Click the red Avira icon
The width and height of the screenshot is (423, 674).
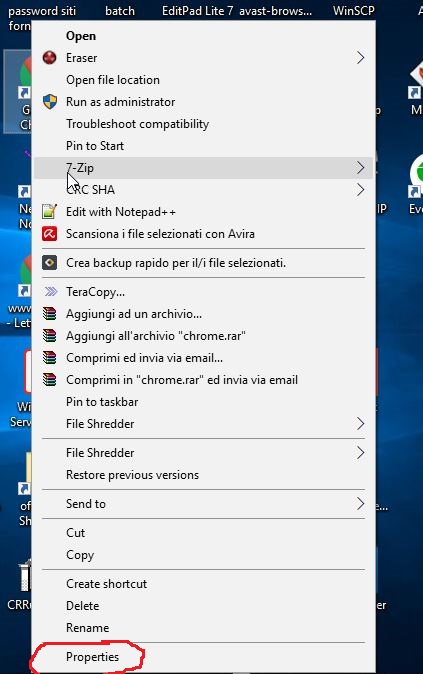coord(49,234)
